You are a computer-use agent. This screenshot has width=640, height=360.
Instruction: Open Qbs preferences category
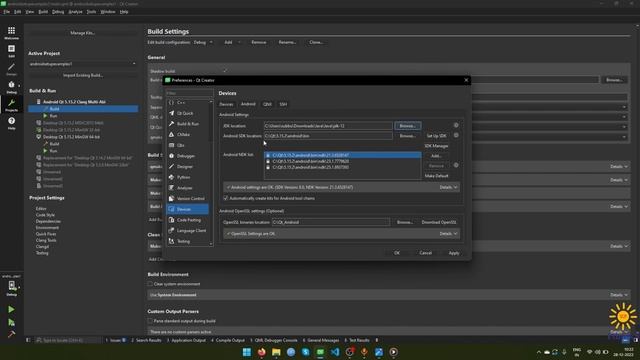click(x=189, y=145)
